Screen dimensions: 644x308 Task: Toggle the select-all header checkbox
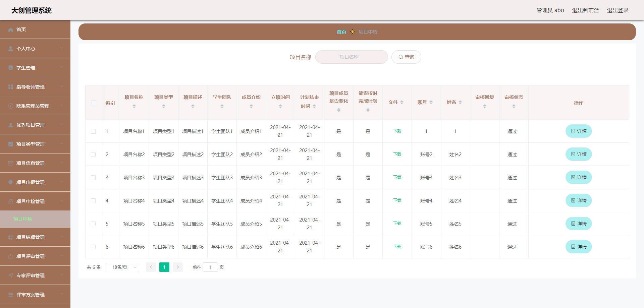tap(94, 103)
